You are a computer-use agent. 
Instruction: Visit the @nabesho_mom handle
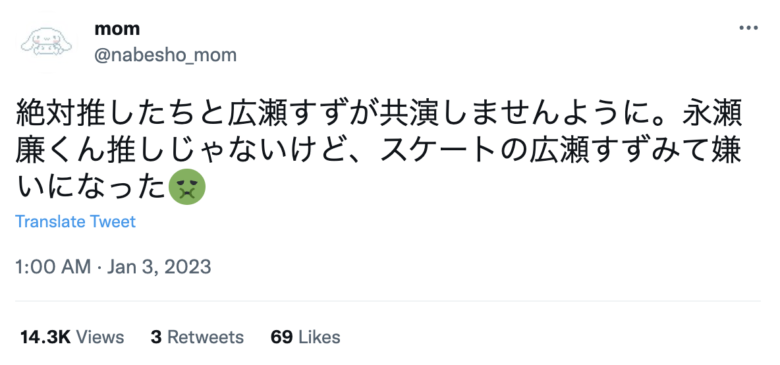(166, 55)
